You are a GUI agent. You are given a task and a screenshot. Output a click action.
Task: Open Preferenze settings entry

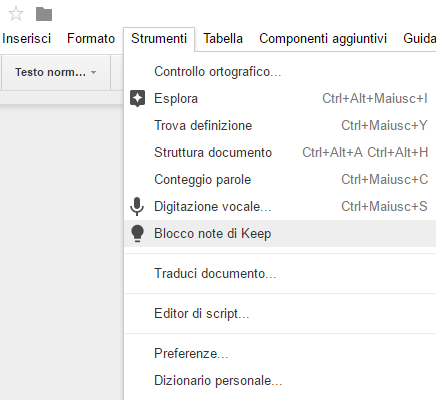[280, 354]
